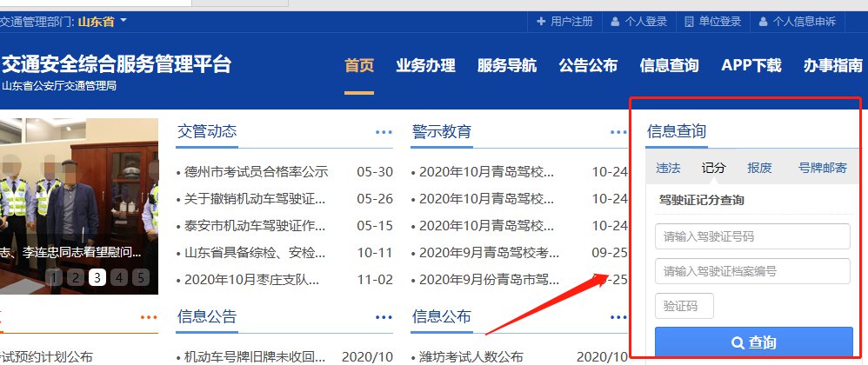This screenshot has height=365, width=868.
Task: Switch to the 报废 tab
Action: (x=759, y=168)
